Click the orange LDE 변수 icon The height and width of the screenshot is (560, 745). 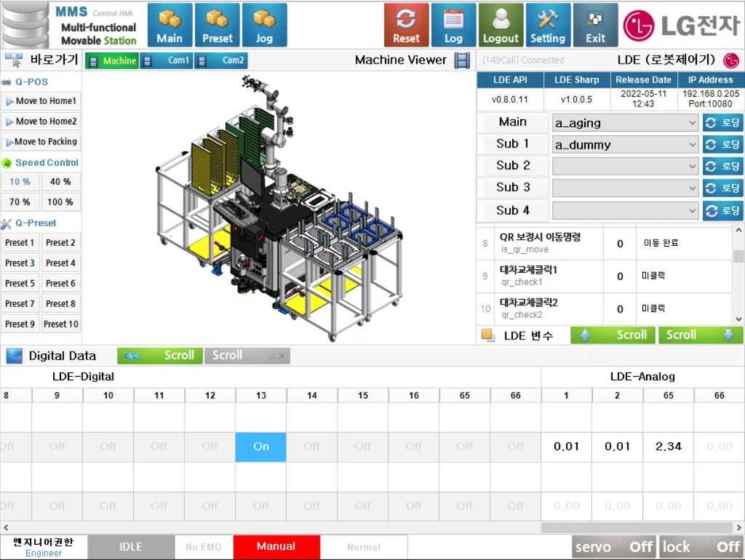coord(487,335)
